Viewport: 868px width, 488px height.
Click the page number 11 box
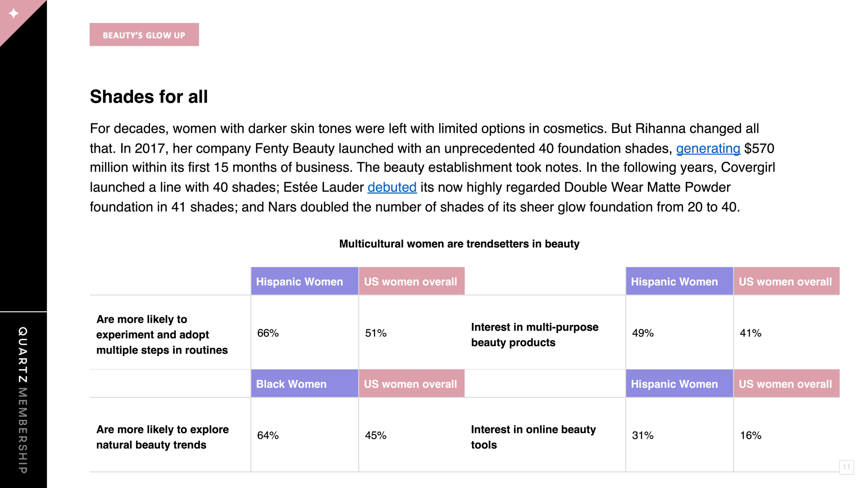point(846,467)
